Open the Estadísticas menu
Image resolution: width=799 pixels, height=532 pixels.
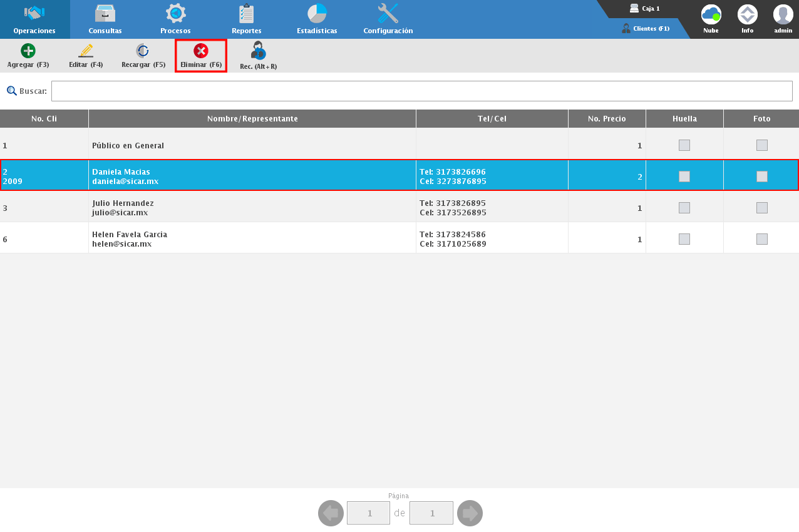pos(317,19)
